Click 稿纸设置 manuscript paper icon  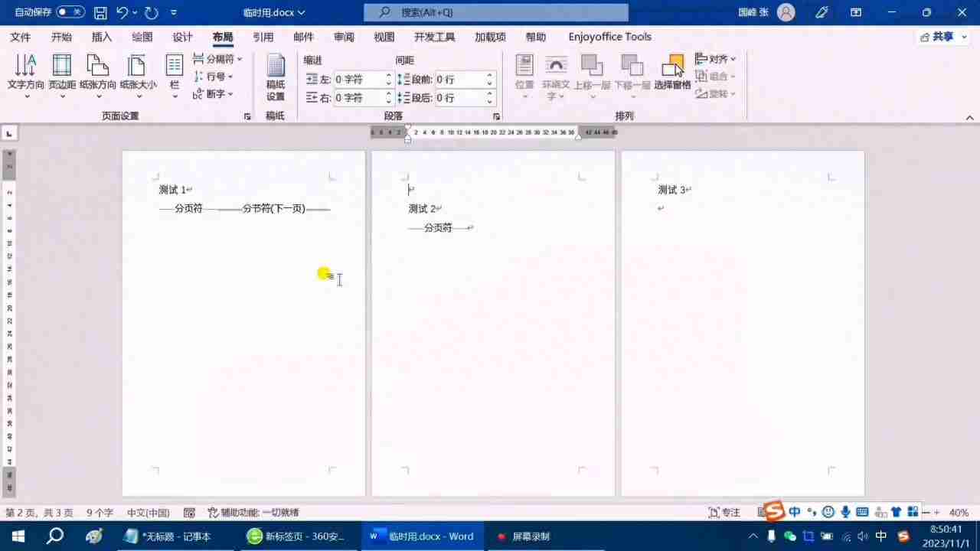[276, 77]
